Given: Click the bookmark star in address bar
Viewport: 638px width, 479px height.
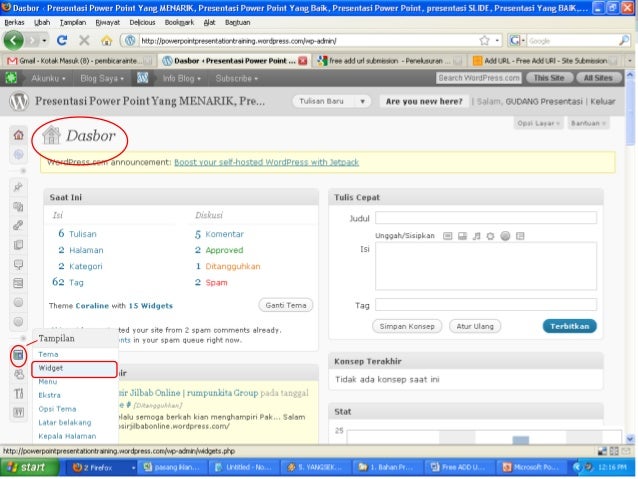Looking at the screenshot, I should (484, 40).
